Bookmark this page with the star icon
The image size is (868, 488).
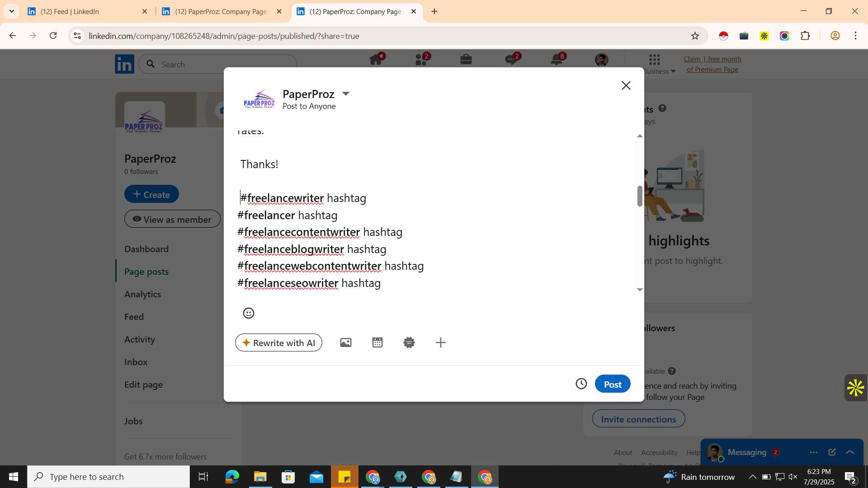click(x=695, y=36)
